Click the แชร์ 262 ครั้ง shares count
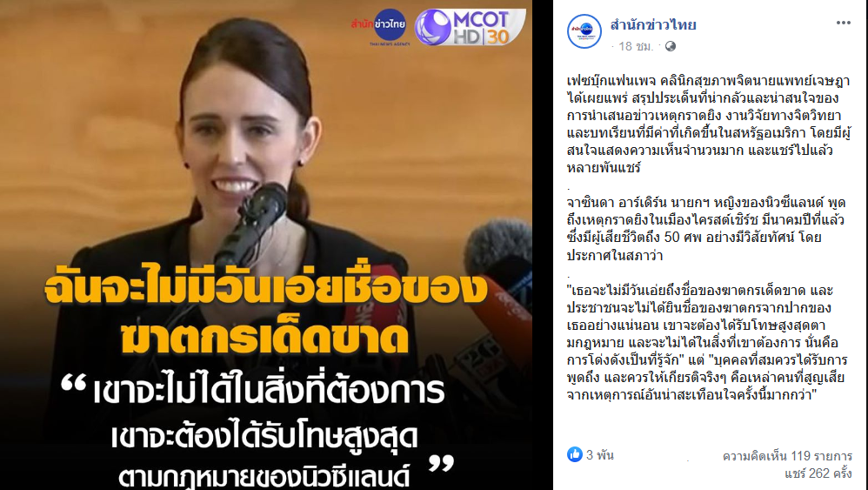Screen dimensions: 868x490 pyautogui.click(x=818, y=474)
